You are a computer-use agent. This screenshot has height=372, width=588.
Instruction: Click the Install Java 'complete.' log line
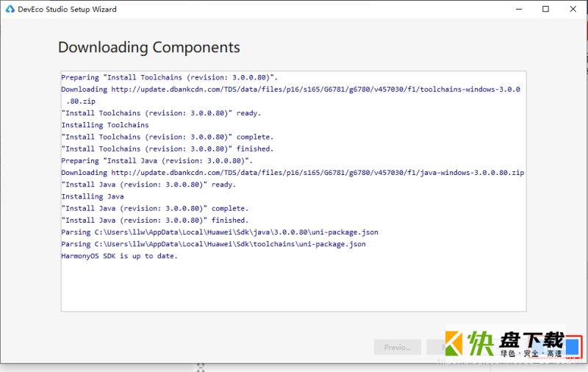click(x=155, y=209)
